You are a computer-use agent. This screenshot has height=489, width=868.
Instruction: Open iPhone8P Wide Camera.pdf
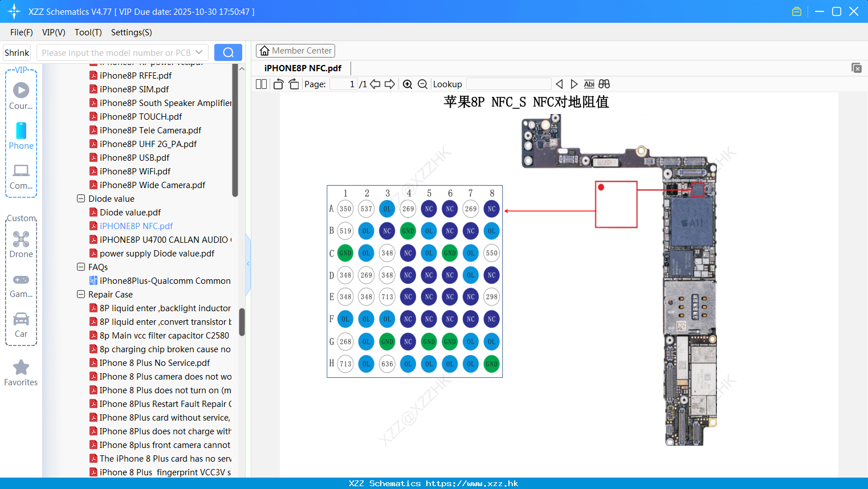point(153,185)
